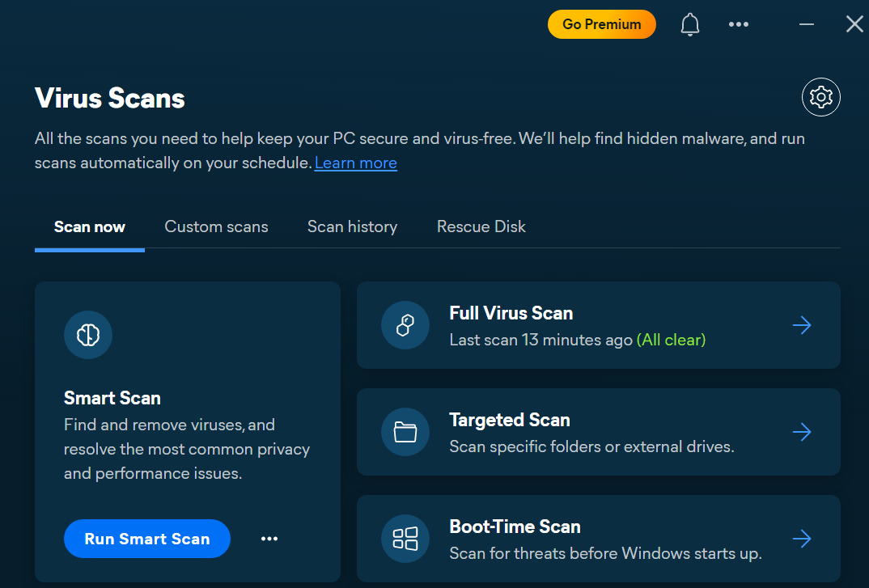Close the antivirus window

[x=854, y=24]
